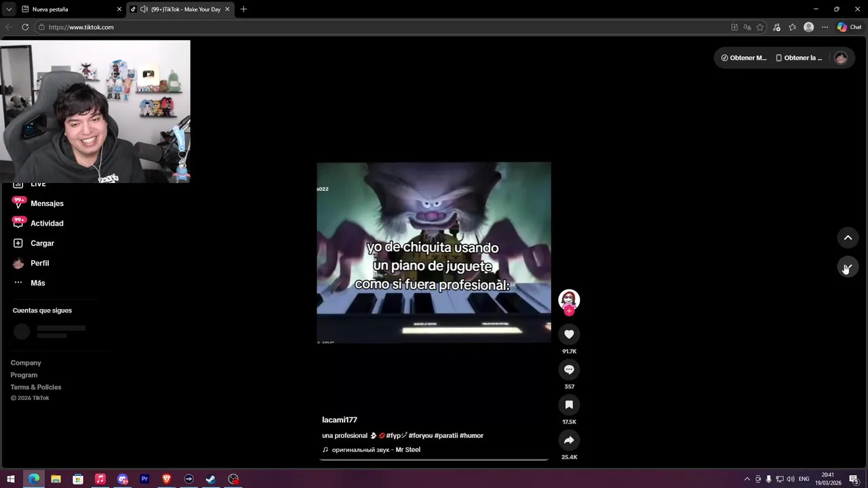Open browser settings and more menu
The height and width of the screenshot is (488, 868).
[x=825, y=27]
